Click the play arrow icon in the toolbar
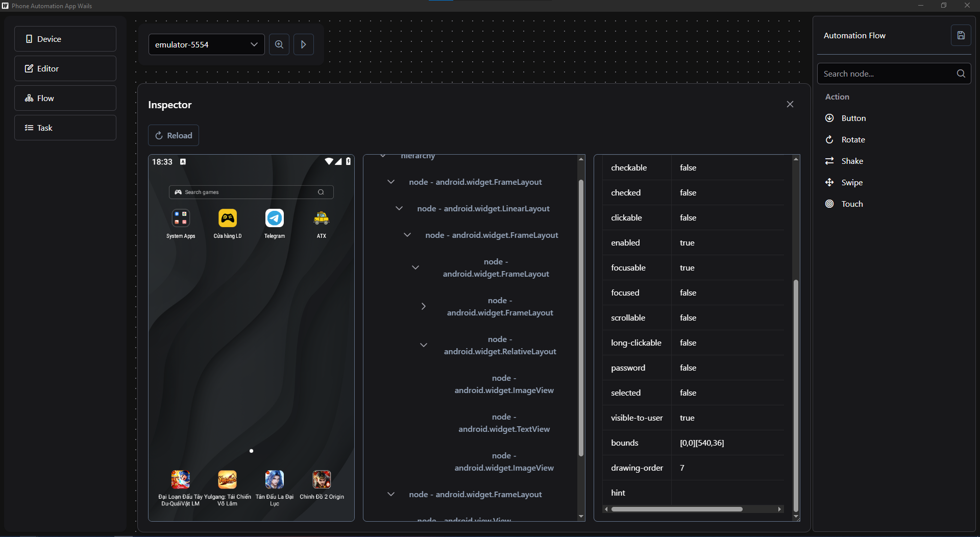This screenshot has width=980, height=537. [304, 44]
